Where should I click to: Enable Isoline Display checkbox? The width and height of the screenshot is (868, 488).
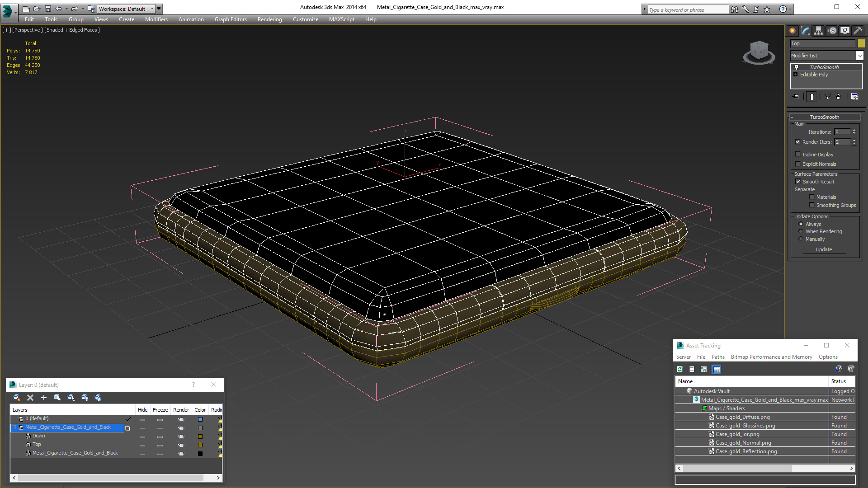coord(798,155)
